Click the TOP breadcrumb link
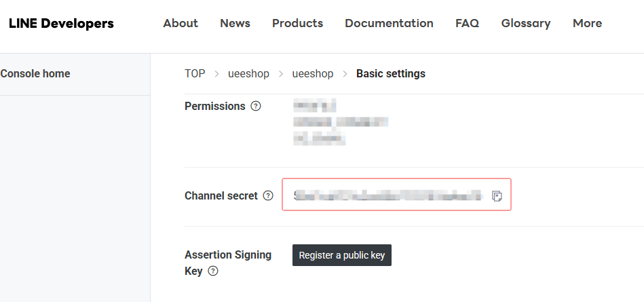The image size is (644, 302). [195, 74]
